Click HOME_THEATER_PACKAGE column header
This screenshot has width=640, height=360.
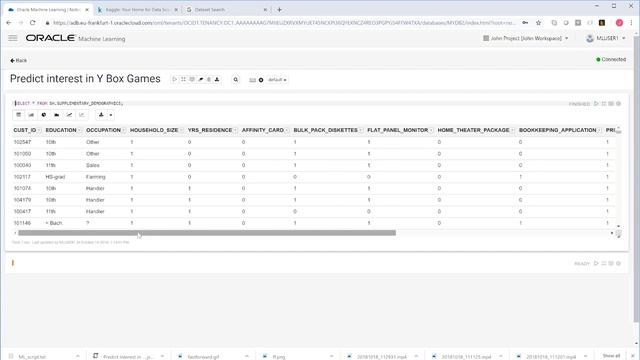(x=473, y=130)
